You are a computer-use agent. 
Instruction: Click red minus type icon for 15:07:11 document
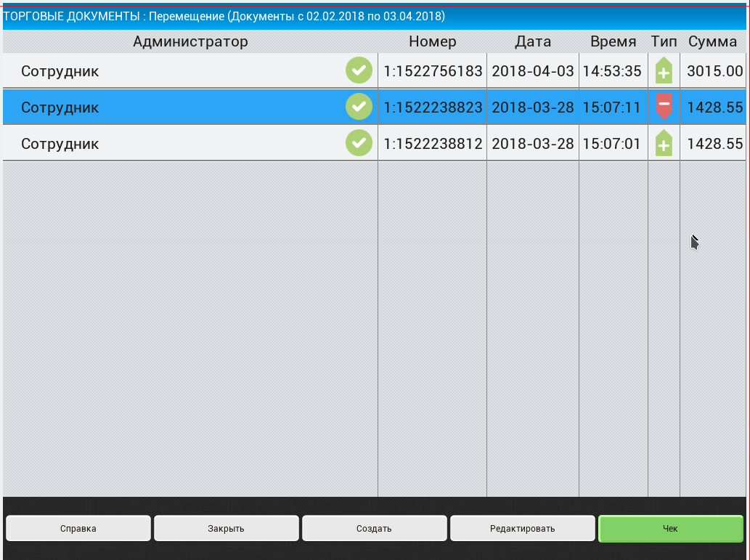click(x=664, y=106)
